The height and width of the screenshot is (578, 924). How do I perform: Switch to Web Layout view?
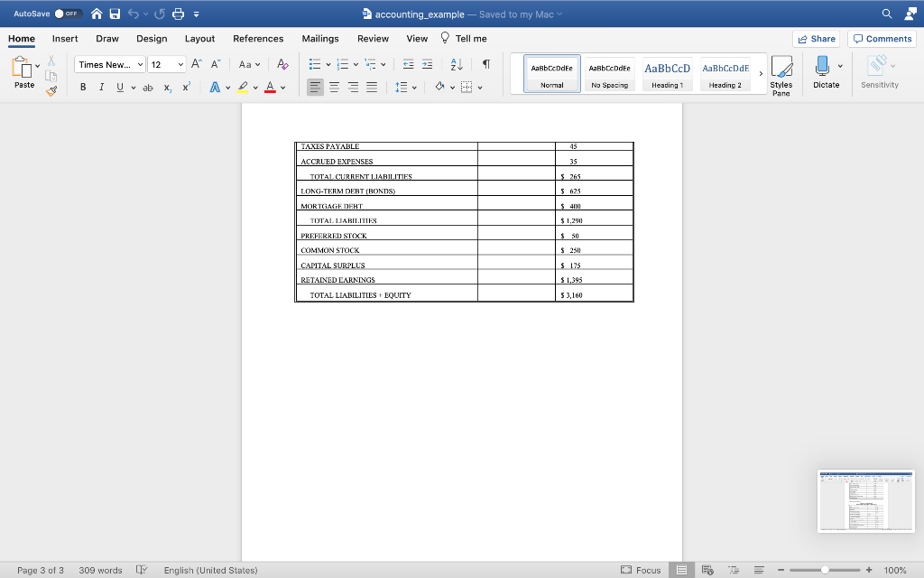click(x=707, y=570)
